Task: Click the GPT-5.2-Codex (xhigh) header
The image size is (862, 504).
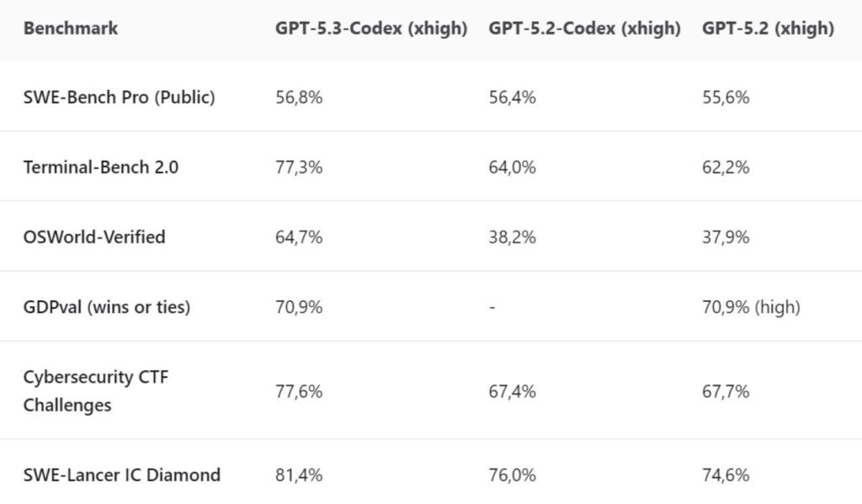Action: point(584,29)
